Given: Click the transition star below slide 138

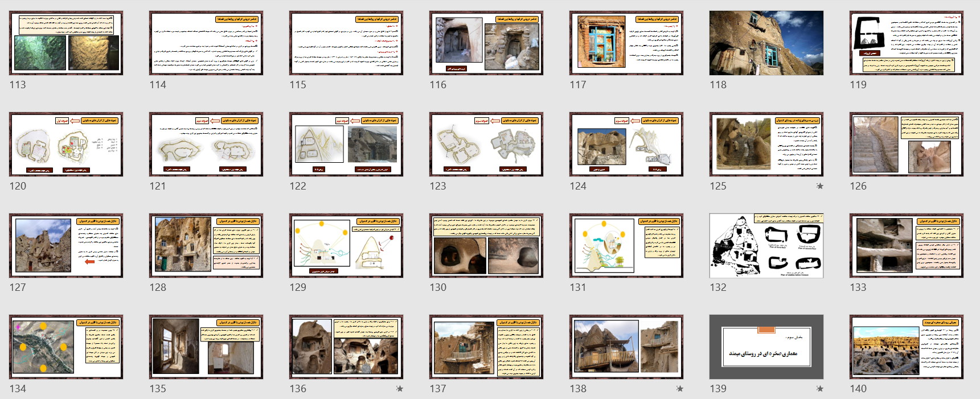Looking at the screenshot, I should coord(679,389).
